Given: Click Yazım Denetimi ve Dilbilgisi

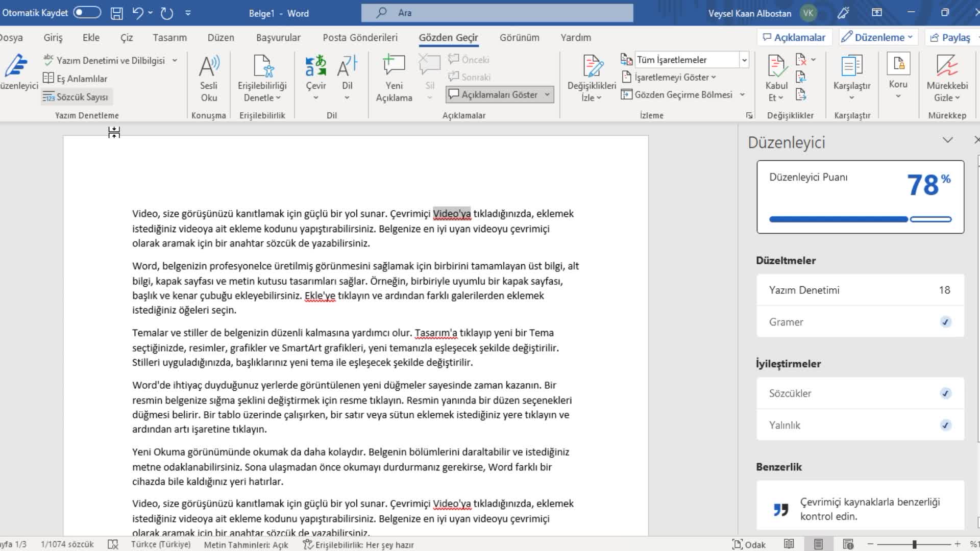Looking at the screenshot, I should [x=105, y=60].
